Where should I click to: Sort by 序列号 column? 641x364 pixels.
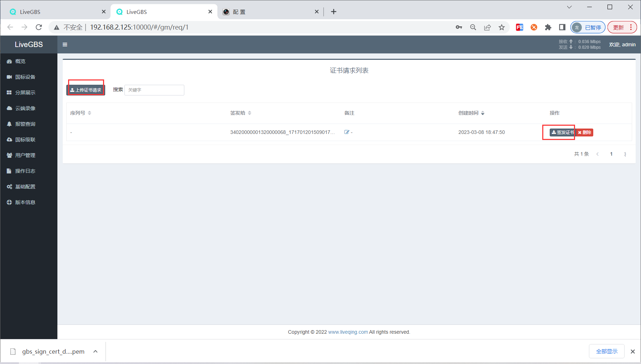click(81, 113)
